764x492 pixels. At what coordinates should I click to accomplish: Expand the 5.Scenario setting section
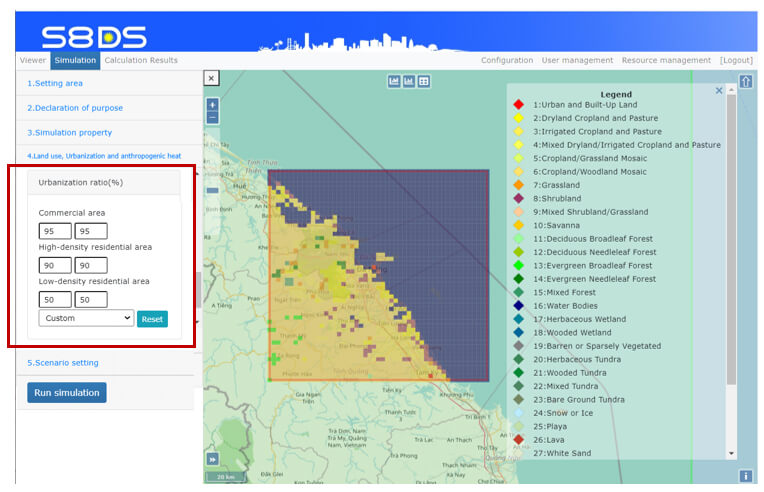point(63,362)
